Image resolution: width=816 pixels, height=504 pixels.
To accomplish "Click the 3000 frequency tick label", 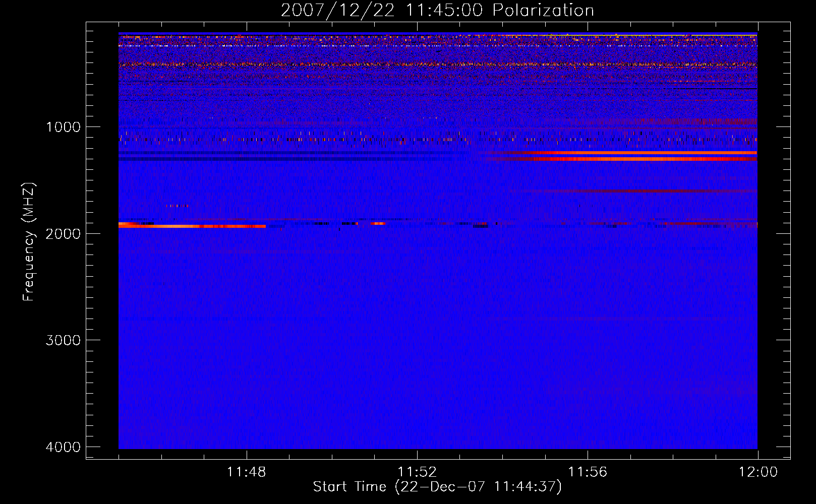I will [x=63, y=340].
